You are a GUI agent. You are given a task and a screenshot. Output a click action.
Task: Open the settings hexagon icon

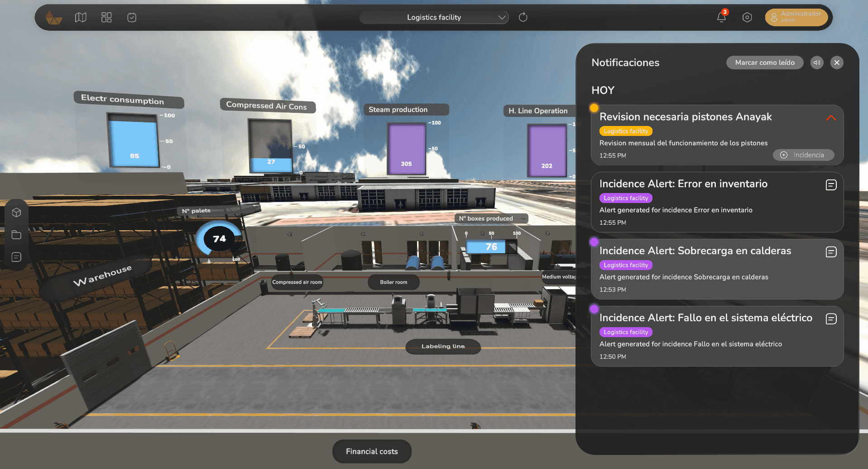point(747,17)
